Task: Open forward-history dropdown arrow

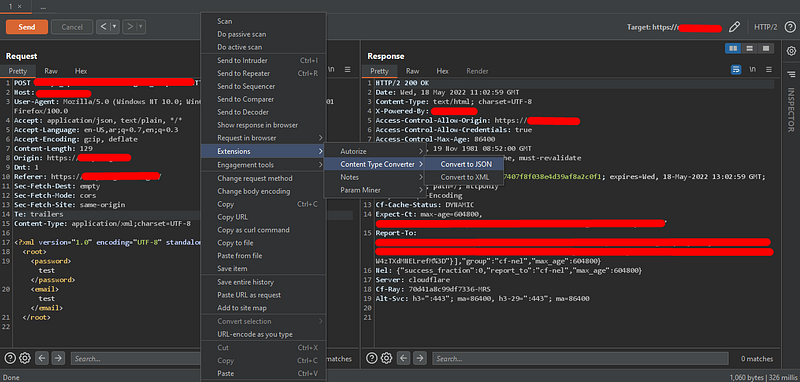Action: 141,27
